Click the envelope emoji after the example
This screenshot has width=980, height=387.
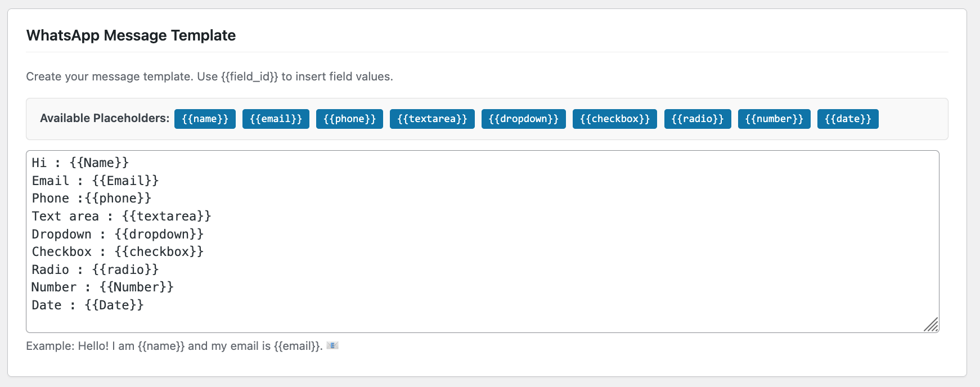(332, 345)
